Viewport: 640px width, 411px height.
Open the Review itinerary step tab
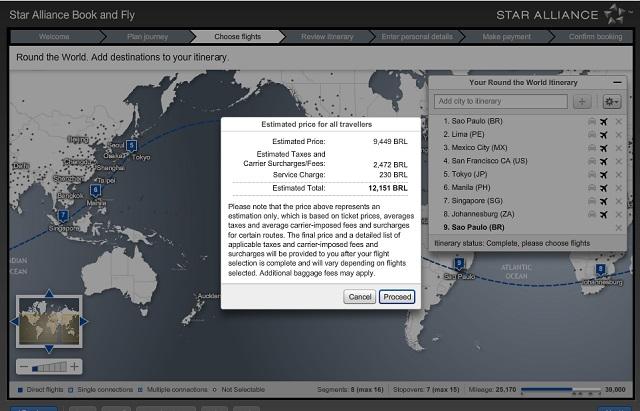[x=327, y=37]
